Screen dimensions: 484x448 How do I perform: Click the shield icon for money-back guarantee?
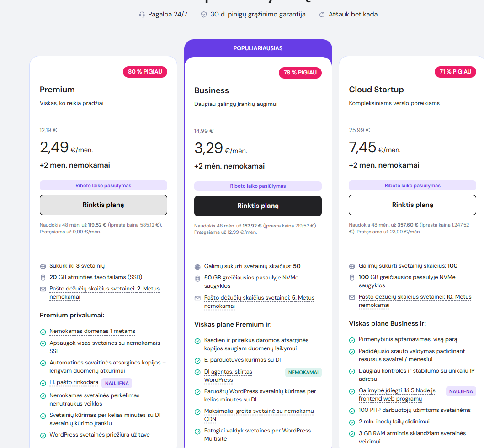tap(204, 15)
